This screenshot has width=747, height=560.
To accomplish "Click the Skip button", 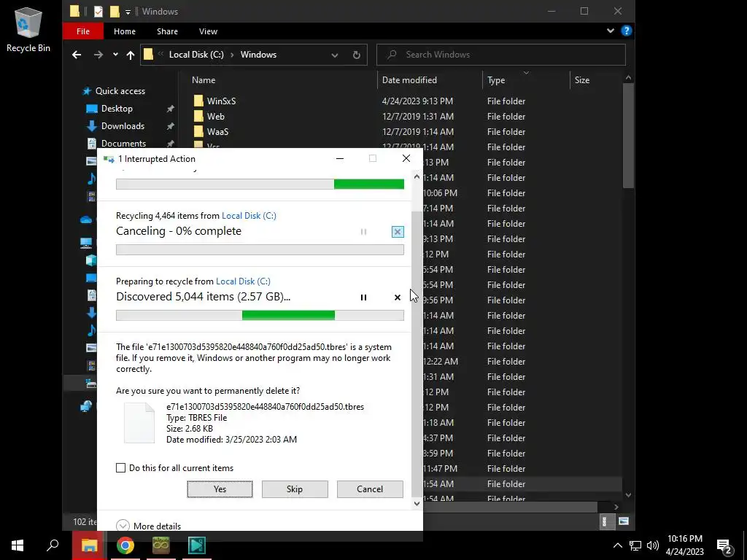I will click(295, 489).
